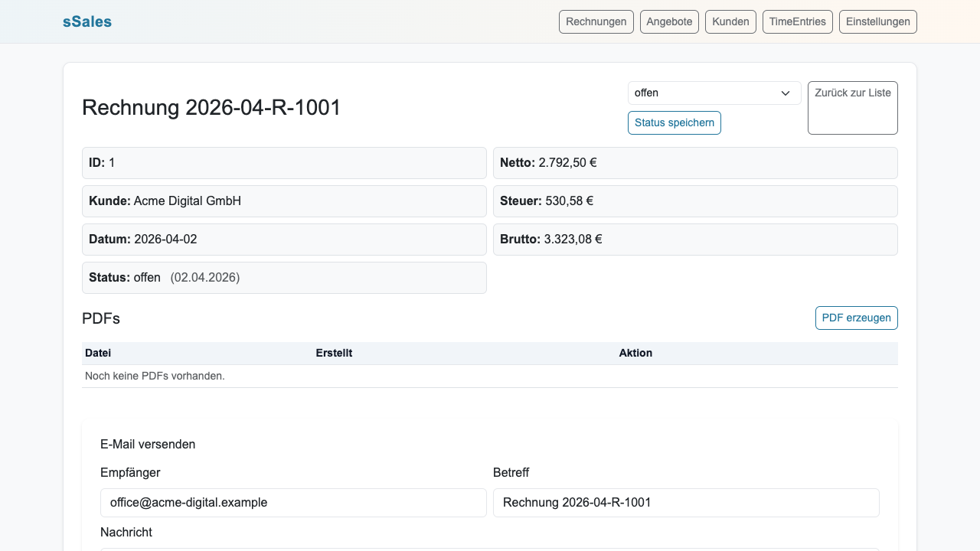Image resolution: width=980 pixels, height=551 pixels.
Task: Select the Netto amount box
Action: (694, 163)
